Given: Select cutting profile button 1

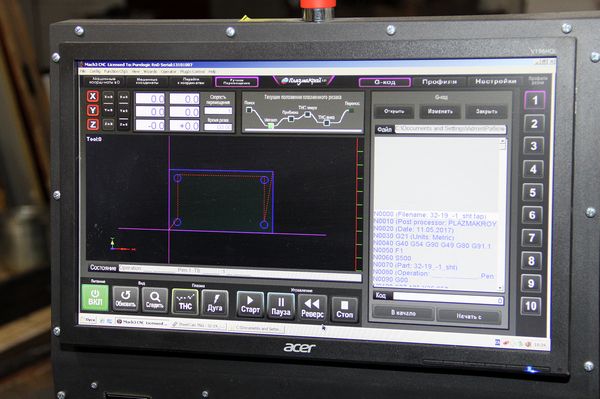Looking at the screenshot, I should 535,101.
